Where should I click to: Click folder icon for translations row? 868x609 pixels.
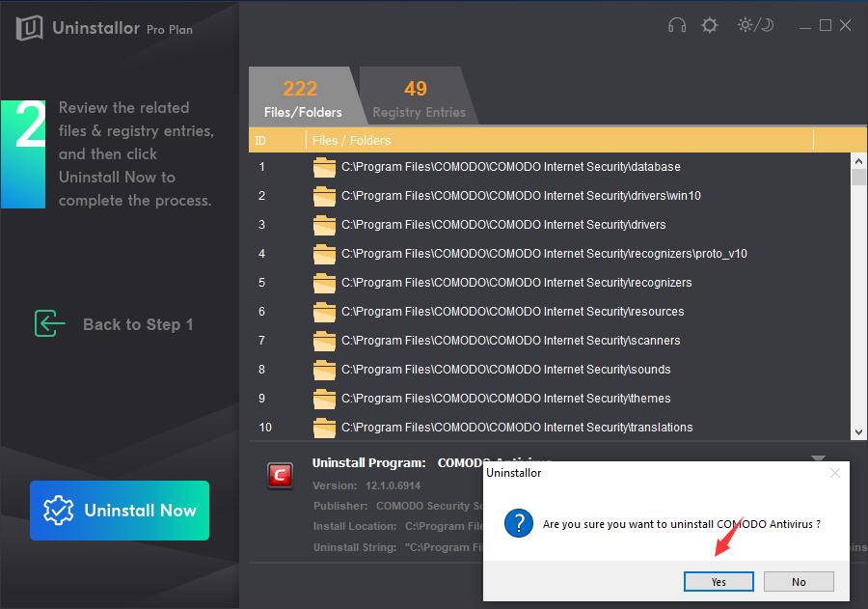pyautogui.click(x=324, y=428)
